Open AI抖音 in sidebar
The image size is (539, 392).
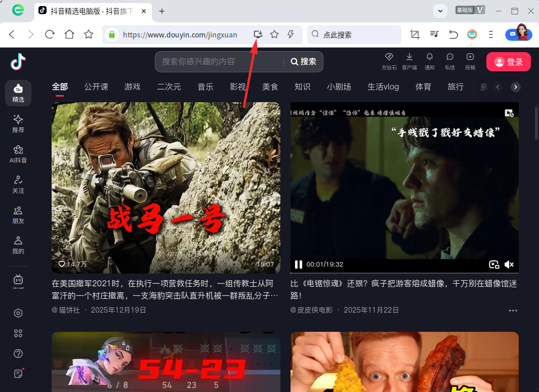[x=18, y=154]
